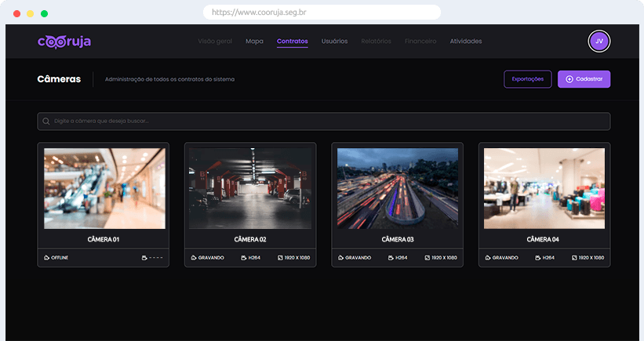Click the search magnifier icon
Viewport: 644px width, 341px height.
pos(46,122)
